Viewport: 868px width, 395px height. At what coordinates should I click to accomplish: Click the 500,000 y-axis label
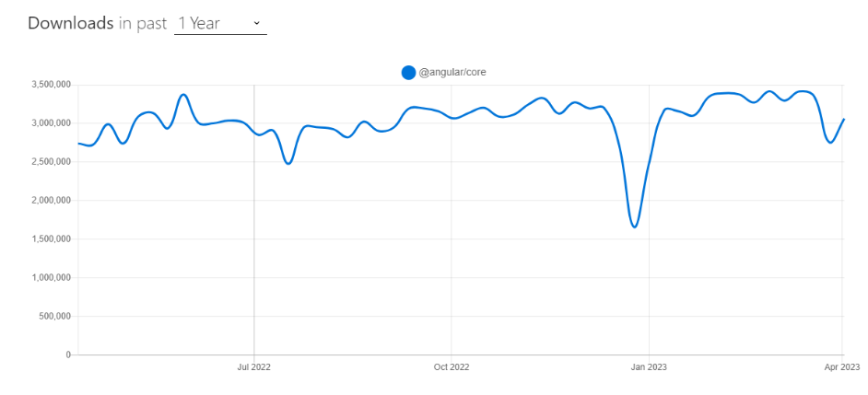pos(55,317)
